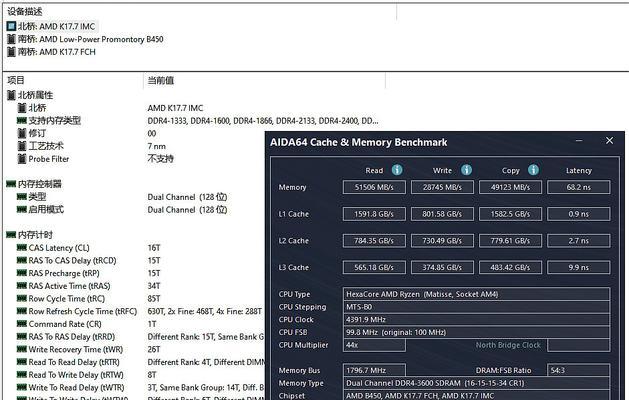Click the empty North Bridge Clock field
This screenshot has width=629, height=400.
click(x=578, y=345)
